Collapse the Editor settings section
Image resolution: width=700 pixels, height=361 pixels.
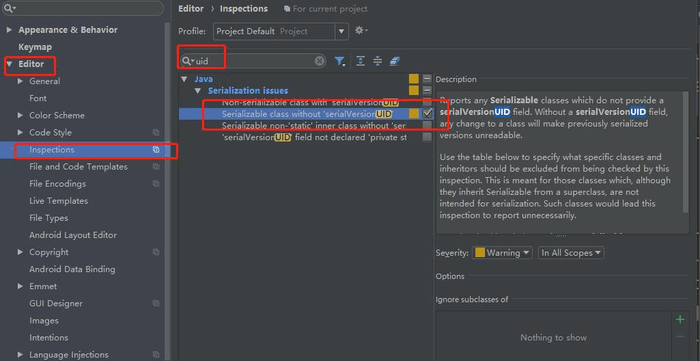coord(9,64)
